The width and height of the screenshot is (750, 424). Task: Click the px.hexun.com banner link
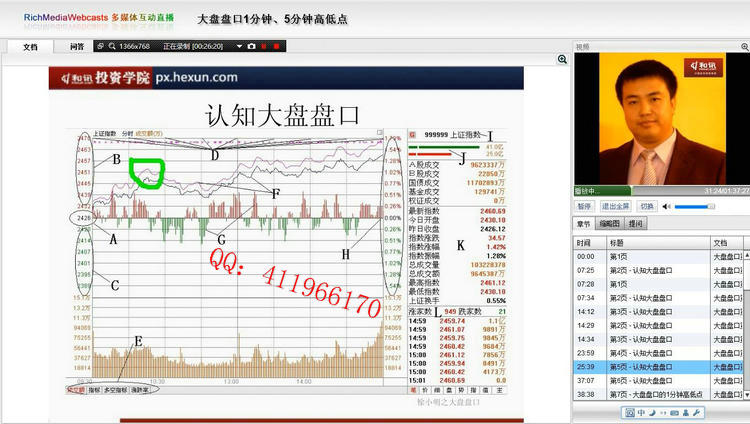[197, 78]
